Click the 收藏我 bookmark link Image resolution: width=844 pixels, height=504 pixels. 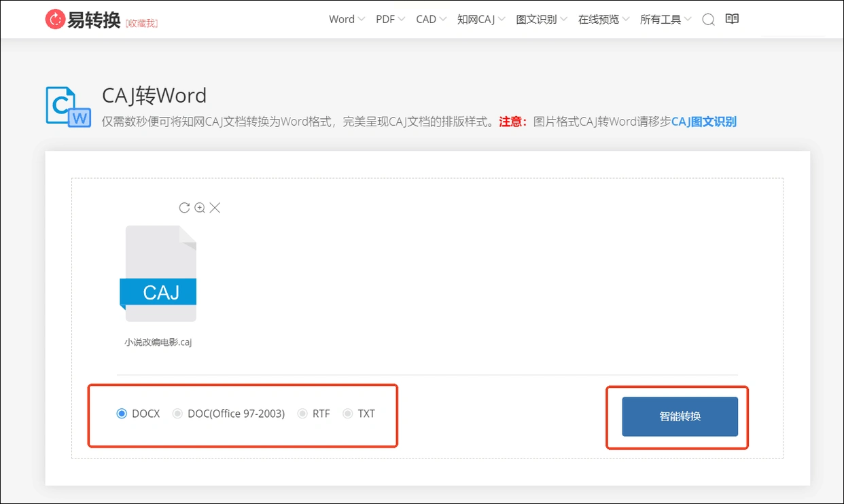pyautogui.click(x=142, y=23)
